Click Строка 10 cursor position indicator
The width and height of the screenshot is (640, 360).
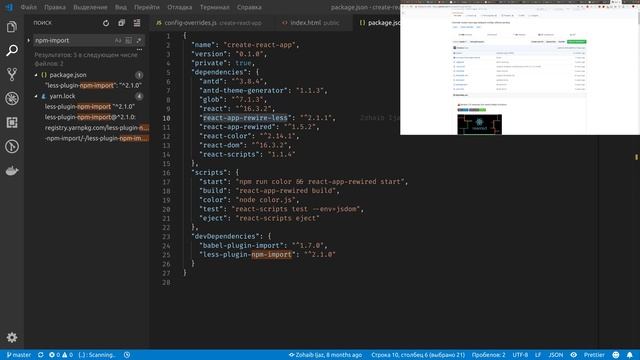[418, 355]
